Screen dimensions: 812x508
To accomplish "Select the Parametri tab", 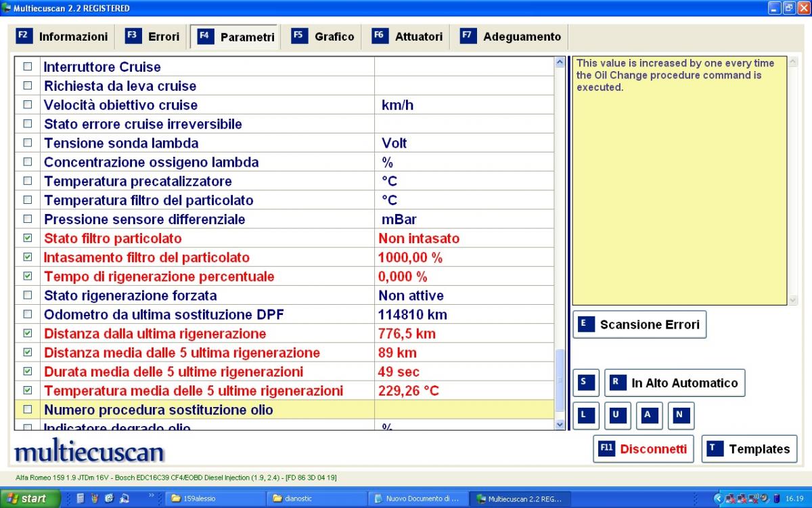I will tap(236, 37).
